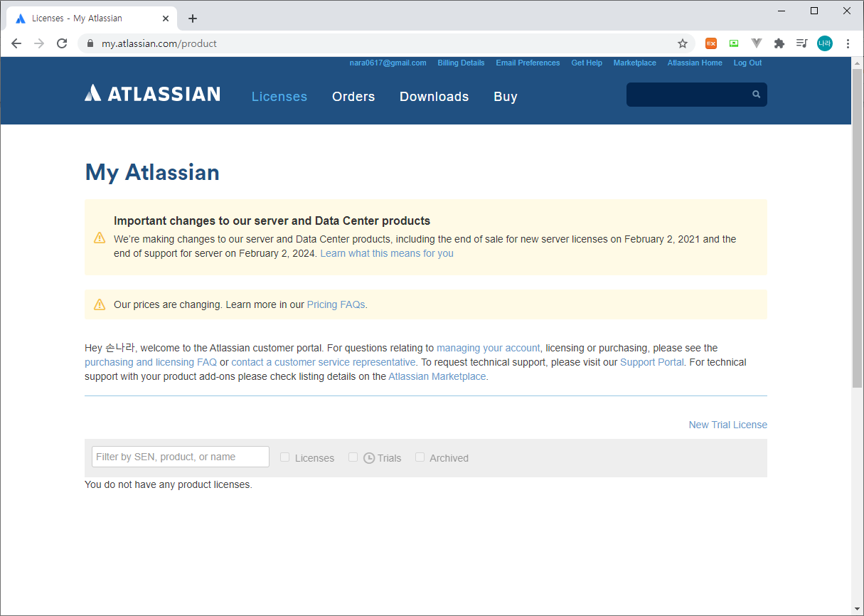The image size is (864, 616).
Task: Open Billing Details link
Action: [x=461, y=63]
